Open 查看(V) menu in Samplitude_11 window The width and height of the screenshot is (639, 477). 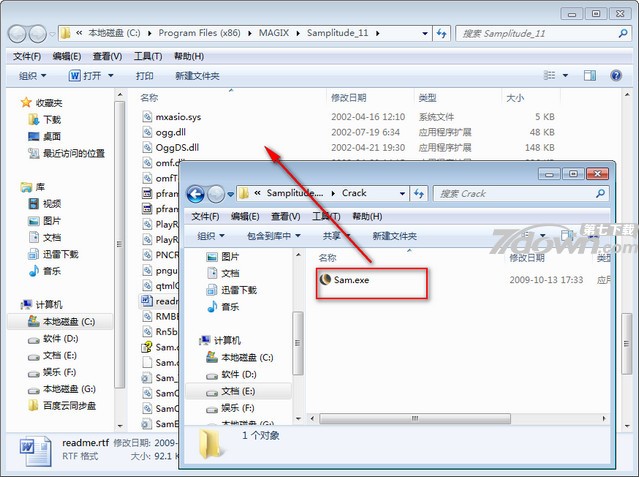click(108, 56)
